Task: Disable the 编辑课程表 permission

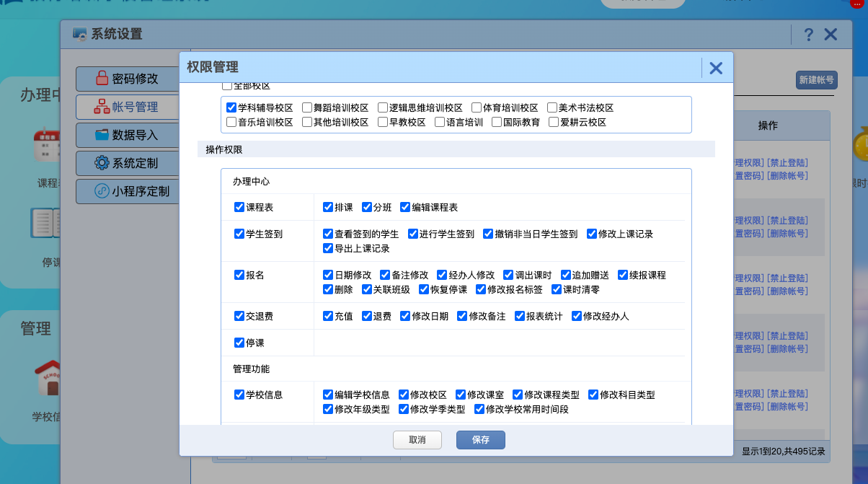Action: coord(405,207)
